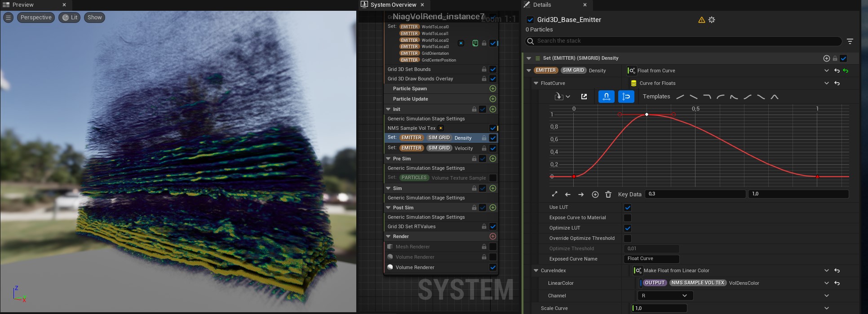The width and height of the screenshot is (868, 314).
Task: Add renderer with Render plus icon
Action: pyautogui.click(x=492, y=236)
